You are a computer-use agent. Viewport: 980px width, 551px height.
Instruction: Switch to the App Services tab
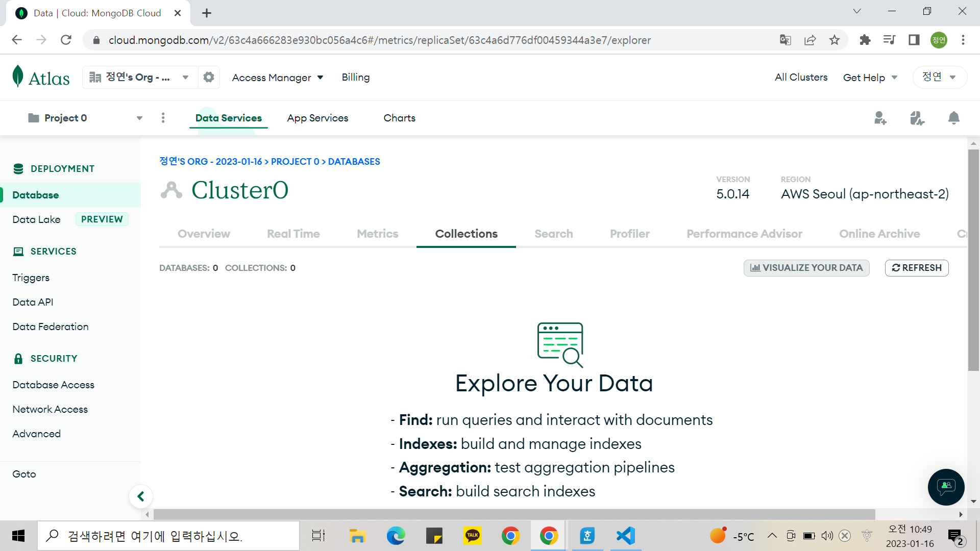[317, 118]
